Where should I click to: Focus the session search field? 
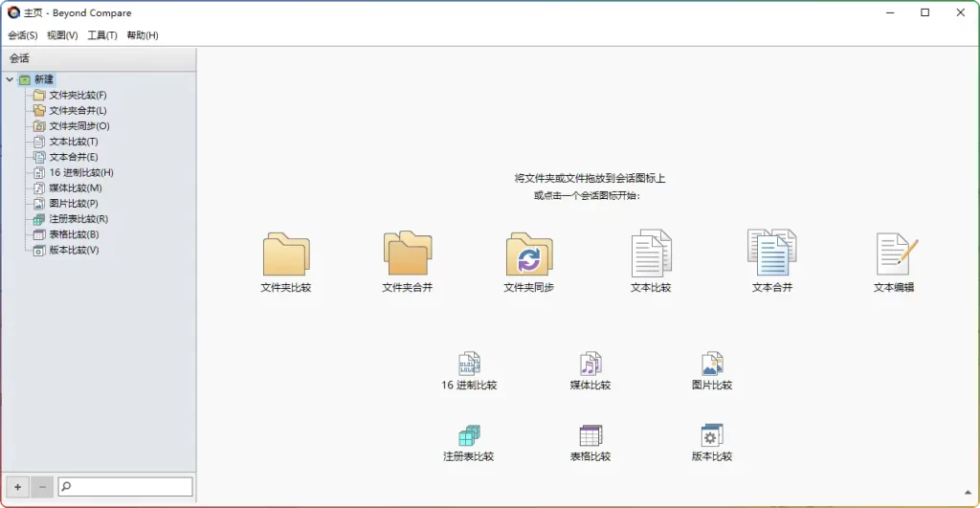(125, 487)
